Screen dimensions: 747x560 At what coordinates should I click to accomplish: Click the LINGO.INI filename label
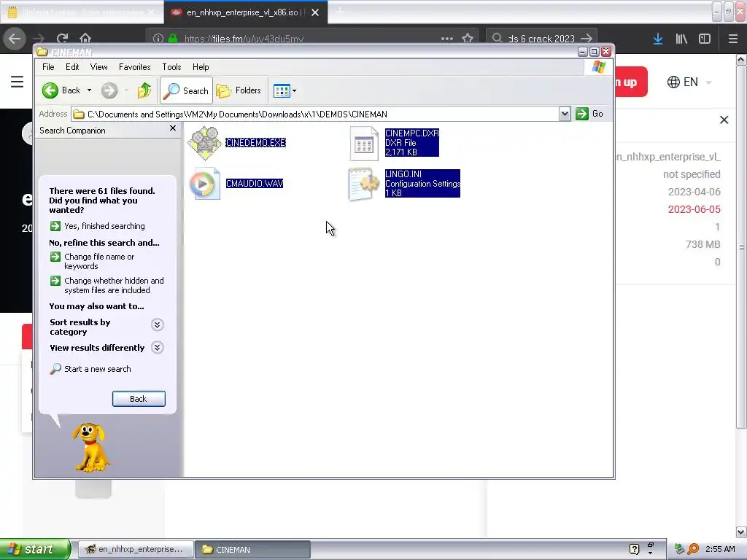coord(403,174)
